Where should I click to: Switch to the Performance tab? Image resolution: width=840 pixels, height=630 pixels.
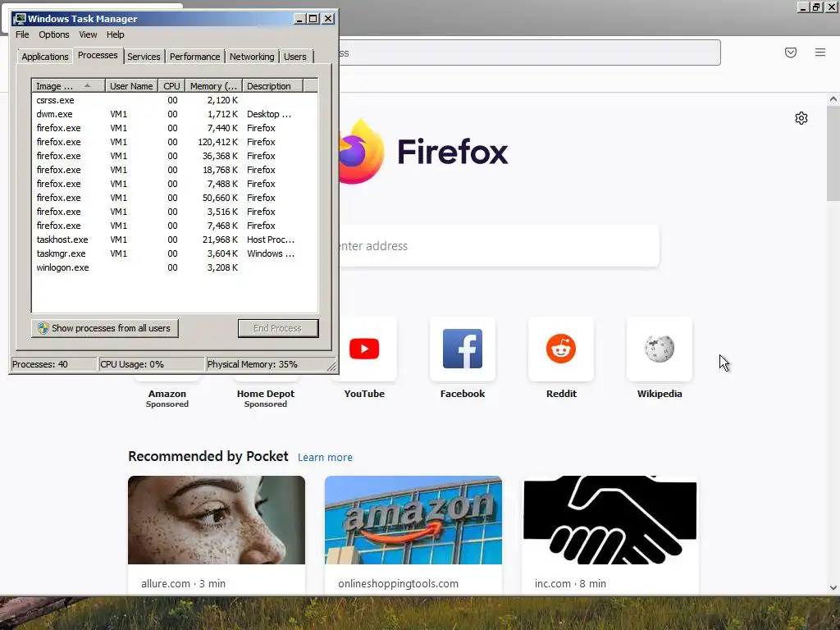[194, 57]
